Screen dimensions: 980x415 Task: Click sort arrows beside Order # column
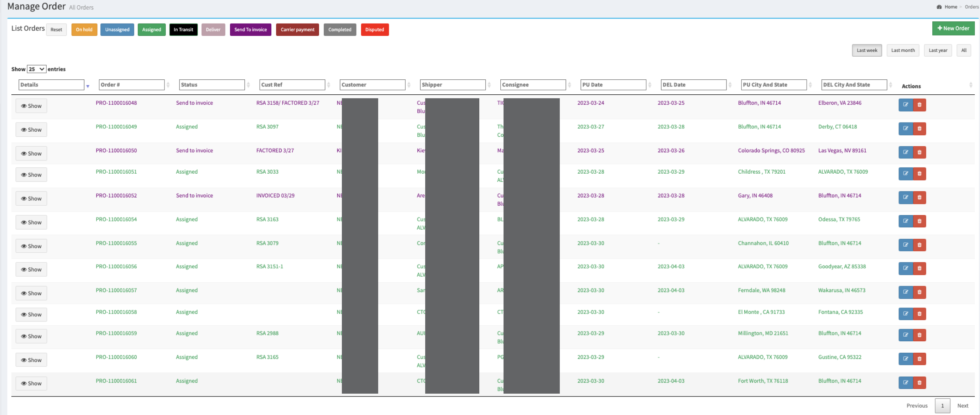click(x=168, y=85)
